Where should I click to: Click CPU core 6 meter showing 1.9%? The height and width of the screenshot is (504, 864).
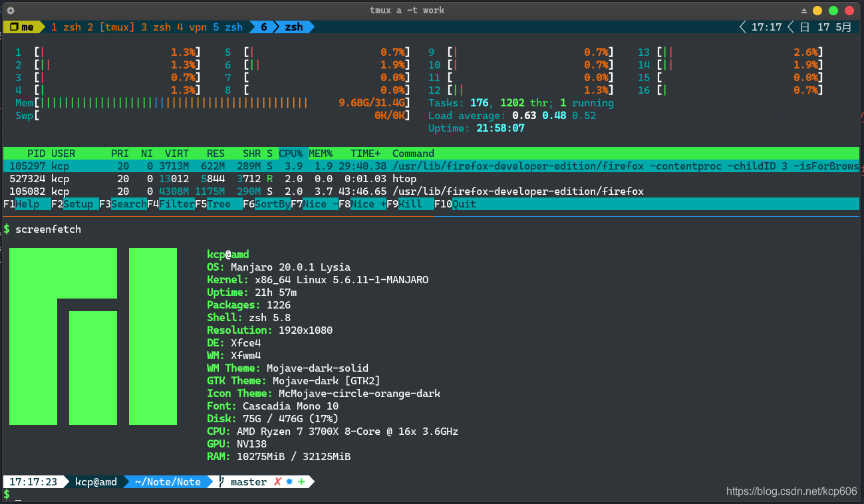(x=317, y=65)
